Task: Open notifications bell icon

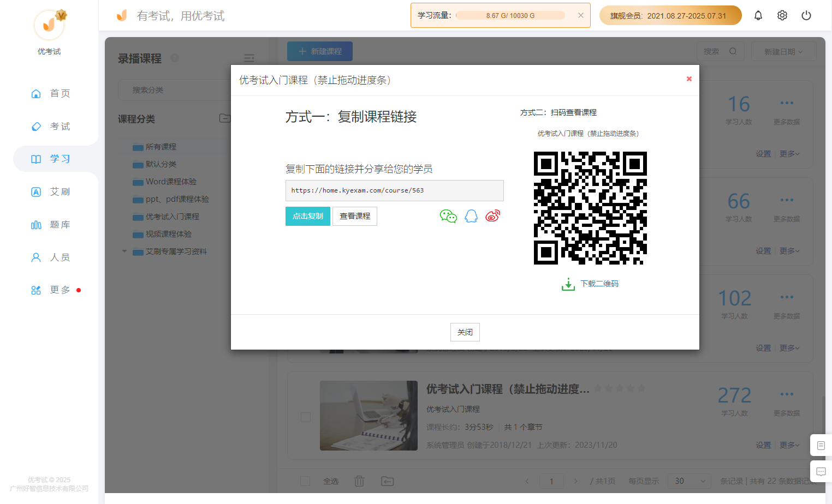Action: pos(758,15)
